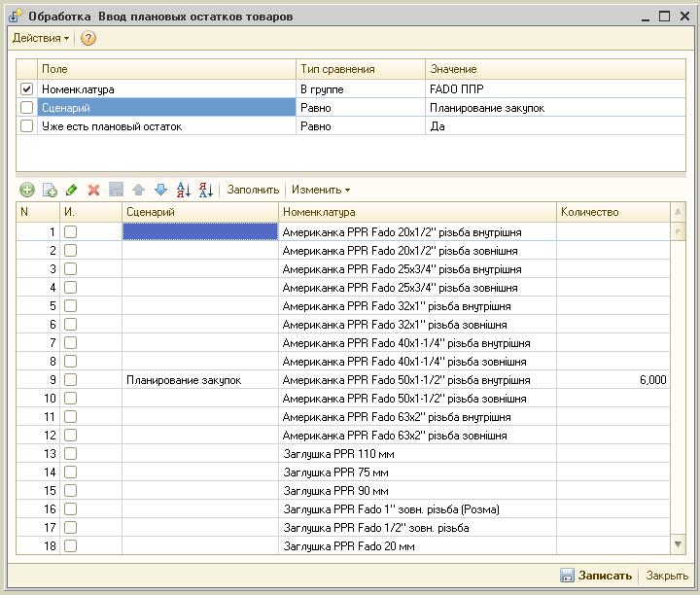Viewport: 700px width, 595px height.
Task: Select the highlighted Сценарий cell in row 1
Action: [x=200, y=231]
